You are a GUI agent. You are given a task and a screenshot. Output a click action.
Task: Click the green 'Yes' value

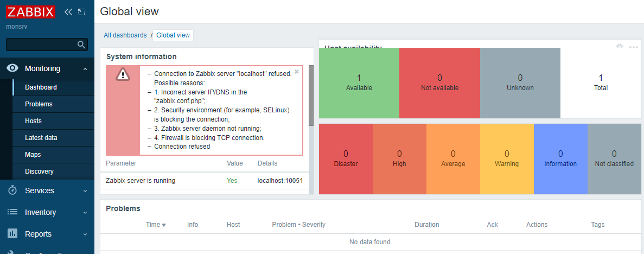(x=232, y=180)
